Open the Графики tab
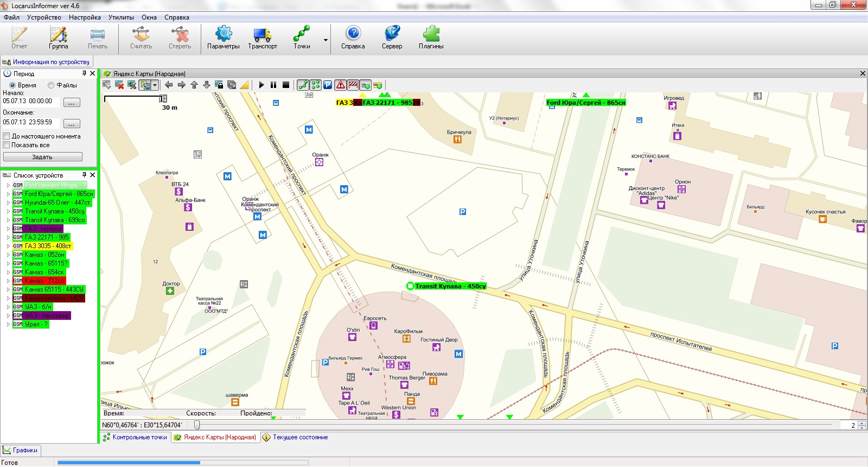 tap(21, 450)
